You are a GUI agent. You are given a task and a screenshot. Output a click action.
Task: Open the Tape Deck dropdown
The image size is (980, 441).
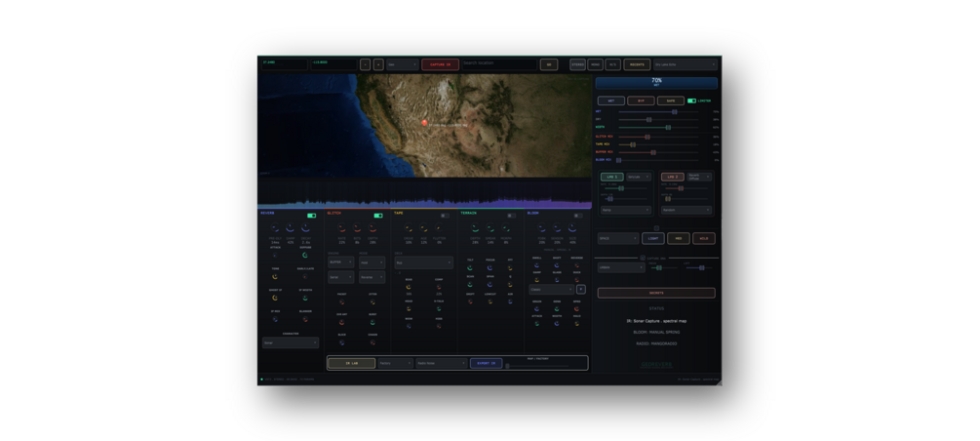point(424,262)
